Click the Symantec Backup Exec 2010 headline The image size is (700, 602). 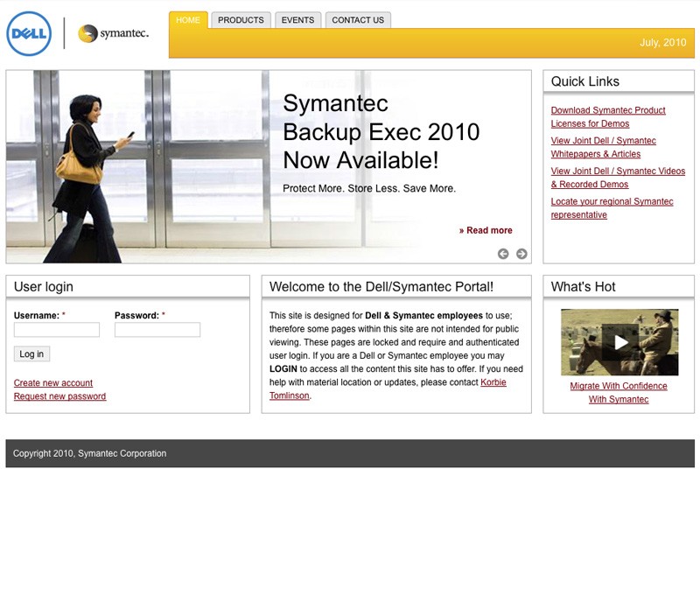[381, 132]
